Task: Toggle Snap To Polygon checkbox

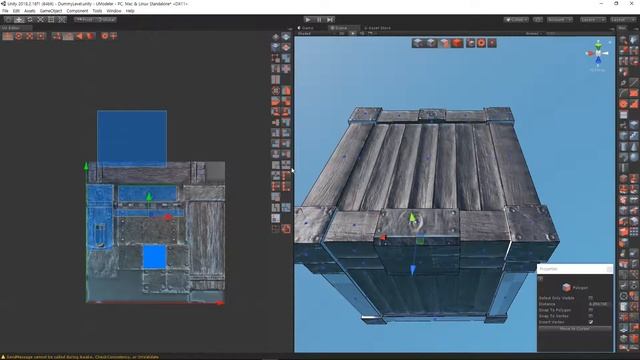Action: tap(590, 310)
